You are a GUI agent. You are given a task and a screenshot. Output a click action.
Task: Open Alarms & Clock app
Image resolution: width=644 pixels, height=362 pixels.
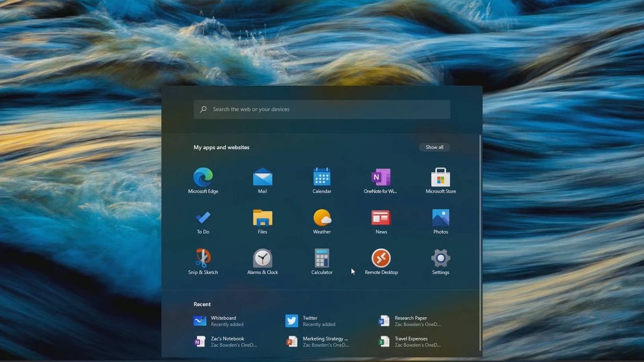(x=262, y=262)
